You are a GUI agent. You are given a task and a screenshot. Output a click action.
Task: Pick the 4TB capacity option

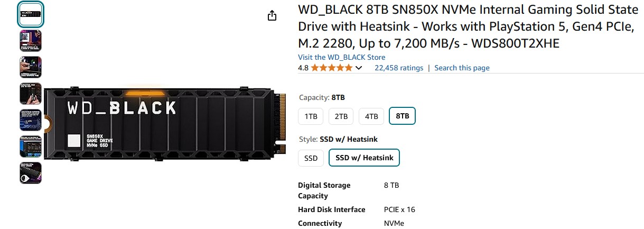tap(371, 116)
